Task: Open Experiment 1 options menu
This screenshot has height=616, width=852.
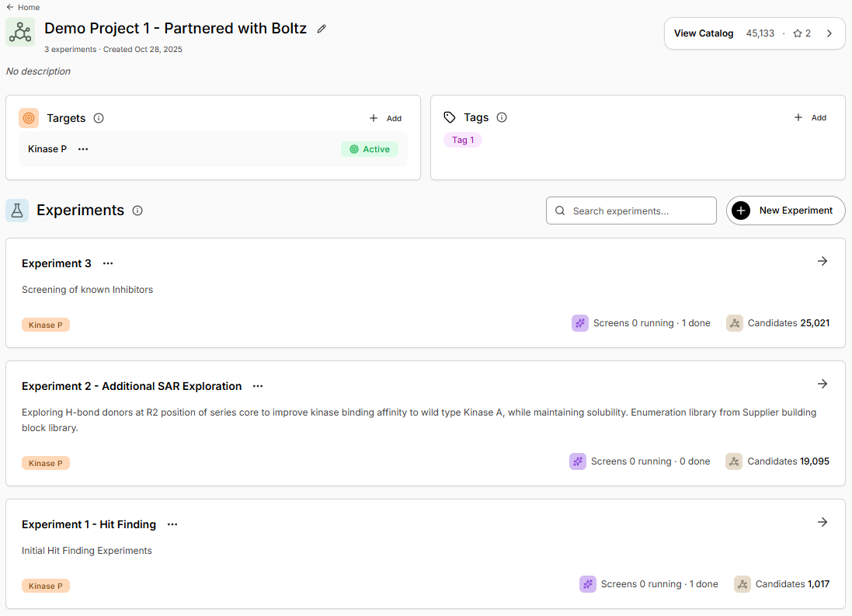Action: pyautogui.click(x=172, y=524)
